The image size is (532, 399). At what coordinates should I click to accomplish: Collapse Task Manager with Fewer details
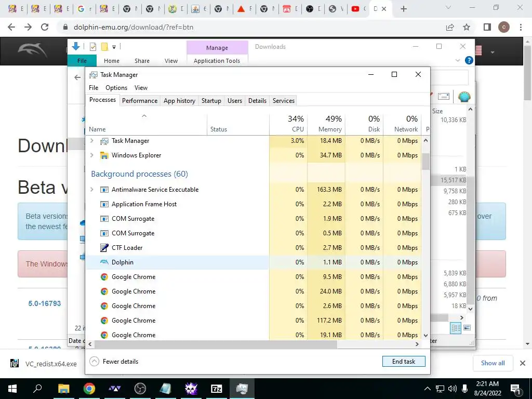pos(114,362)
